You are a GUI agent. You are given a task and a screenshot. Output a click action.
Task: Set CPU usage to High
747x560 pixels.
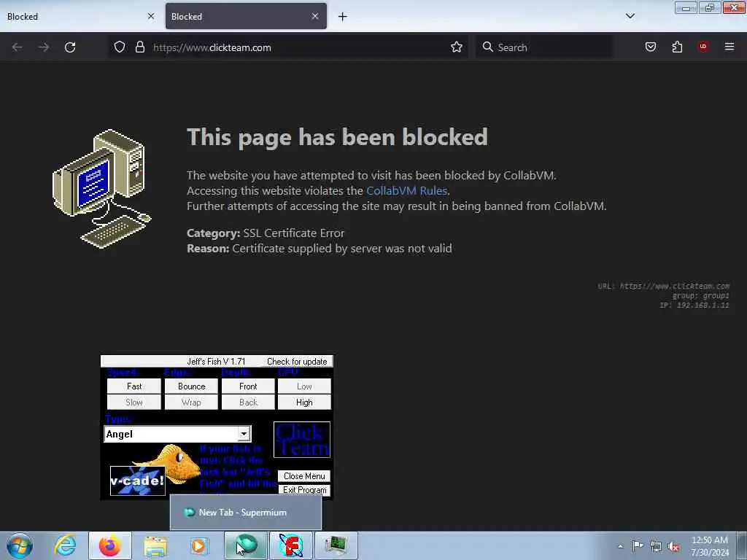point(304,402)
